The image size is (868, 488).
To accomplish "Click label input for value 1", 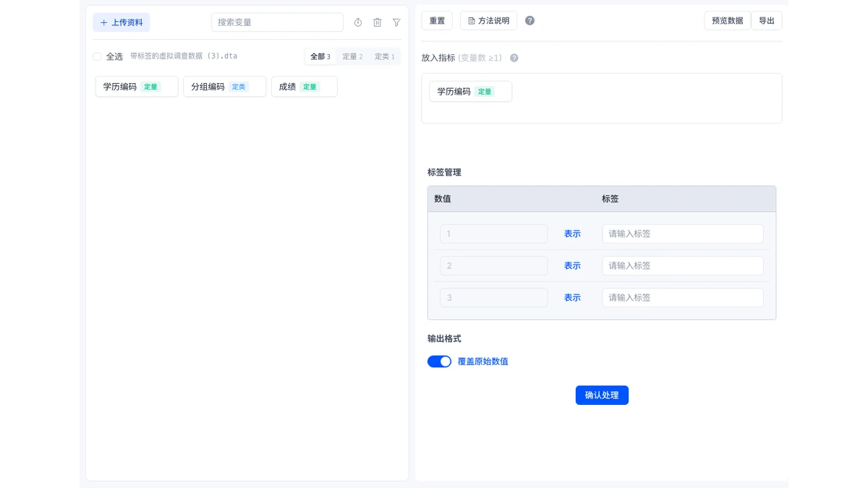I will [683, 234].
